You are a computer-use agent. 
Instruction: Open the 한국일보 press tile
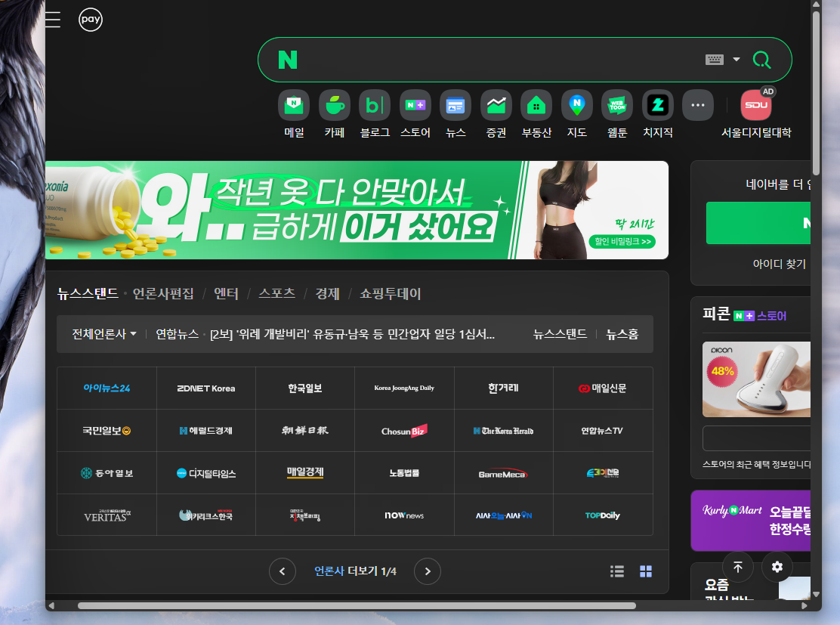[305, 388]
